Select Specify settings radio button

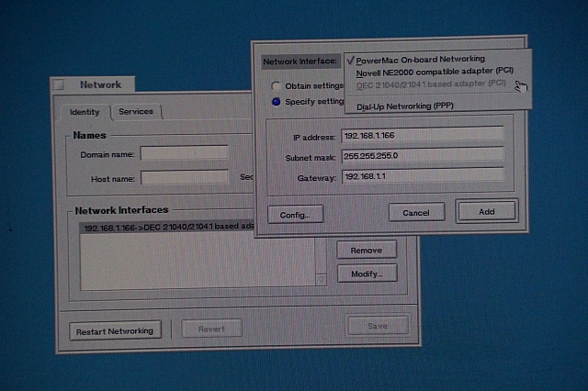(276, 102)
